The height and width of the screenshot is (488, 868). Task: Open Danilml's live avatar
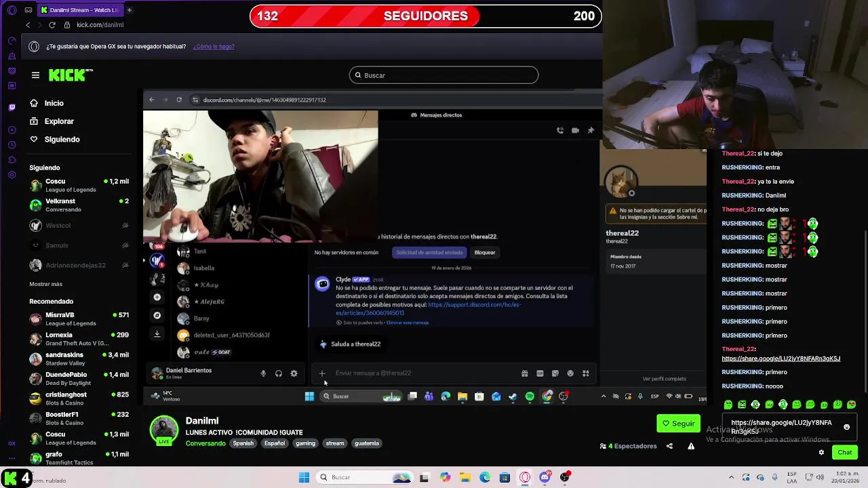point(163,430)
